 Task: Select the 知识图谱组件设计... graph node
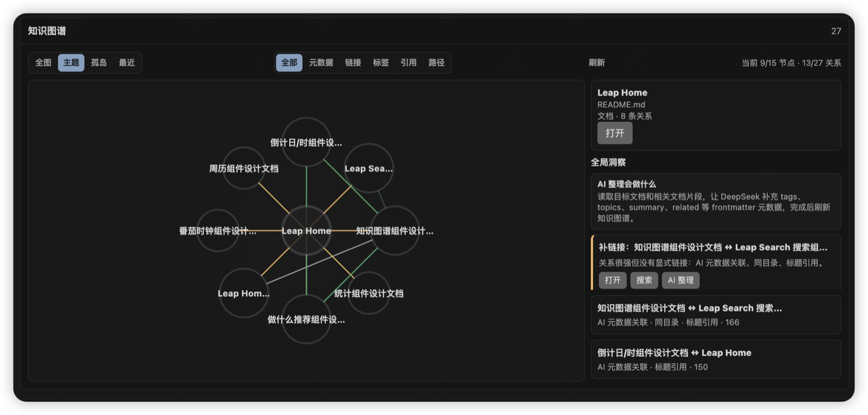(x=395, y=231)
